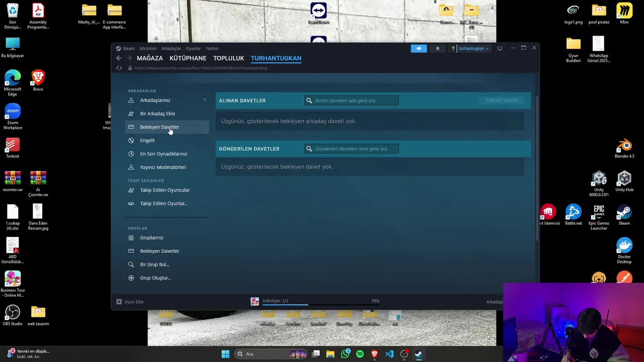The image size is (644, 362).
Task: Open Spotify from the taskbar
Action: point(360,354)
